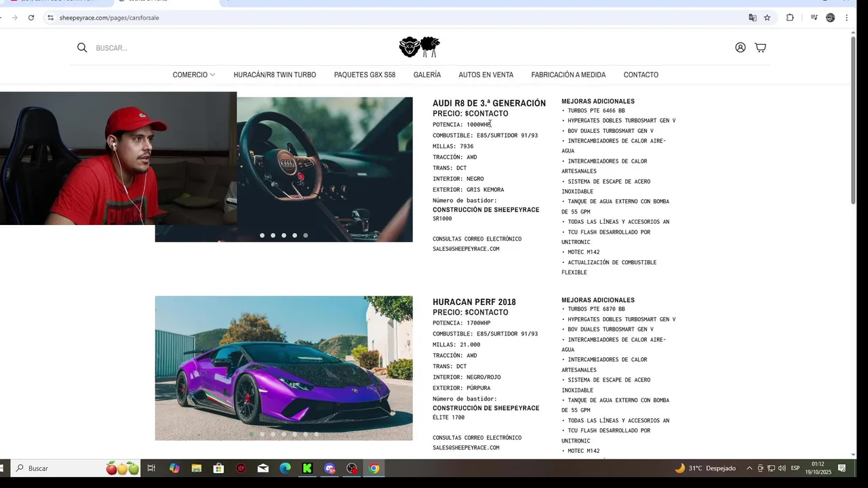Click 'EXTERIOR: GRIS KEMORA' text
Image resolution: width=868 pixels, height=488 pixels.
point(468,190)
